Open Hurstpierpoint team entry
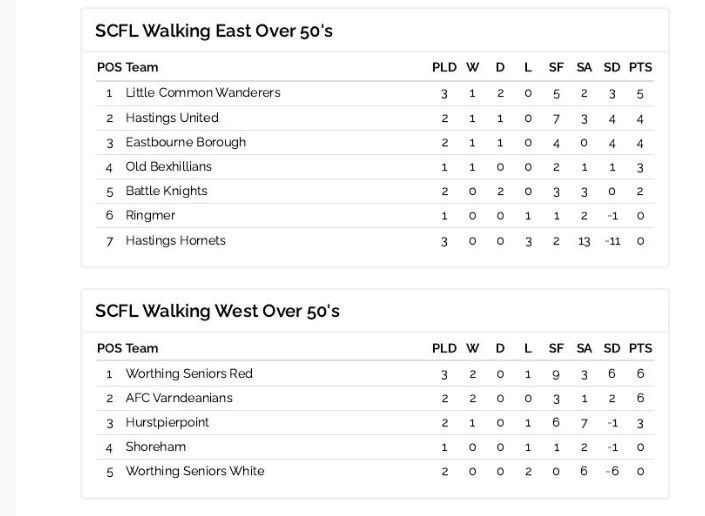This screenshot has height=516, width=705. pyautogui.click(x=167, y=423)
